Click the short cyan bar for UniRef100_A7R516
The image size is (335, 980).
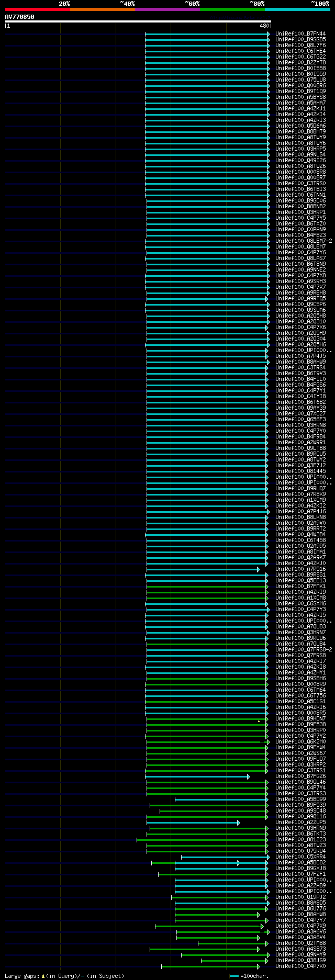[x=203, y=569]
